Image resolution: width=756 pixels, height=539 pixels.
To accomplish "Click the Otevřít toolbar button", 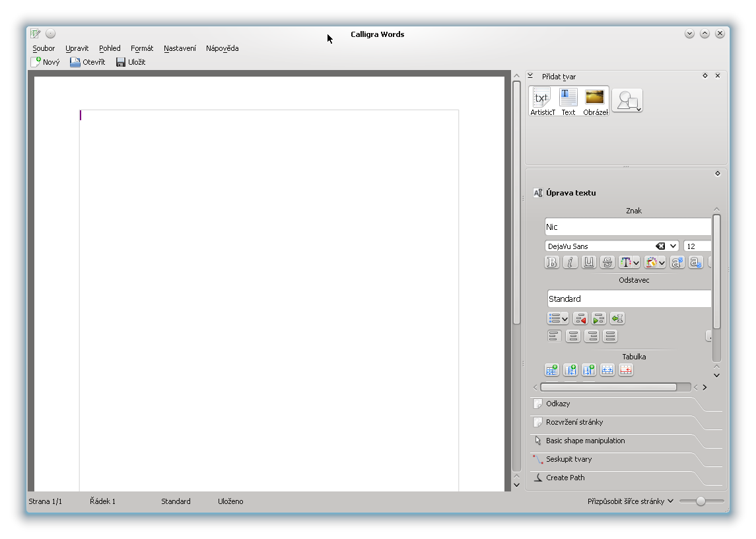I will pos(87,62).
